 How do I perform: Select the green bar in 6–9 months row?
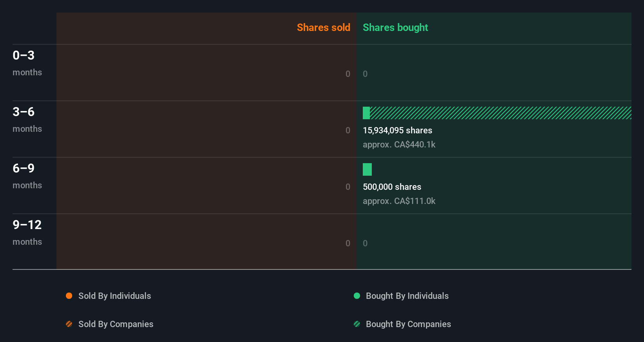tap(367, 169)
